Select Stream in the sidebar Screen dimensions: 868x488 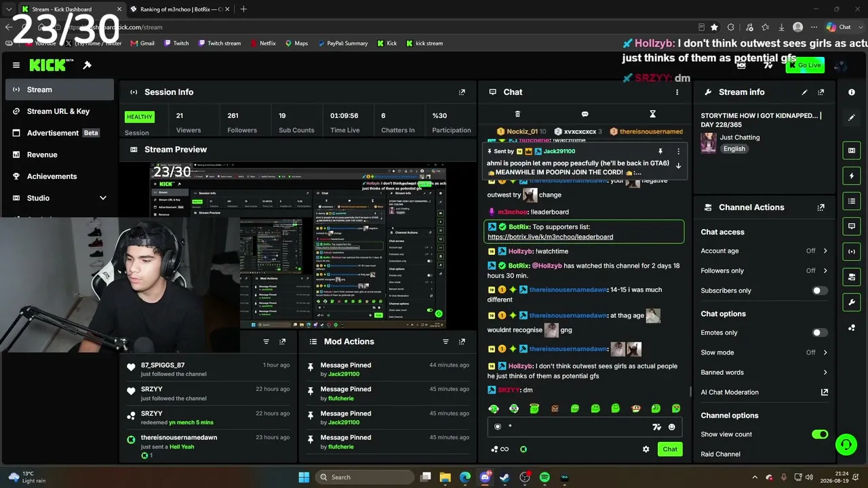[x=60, y=89]
